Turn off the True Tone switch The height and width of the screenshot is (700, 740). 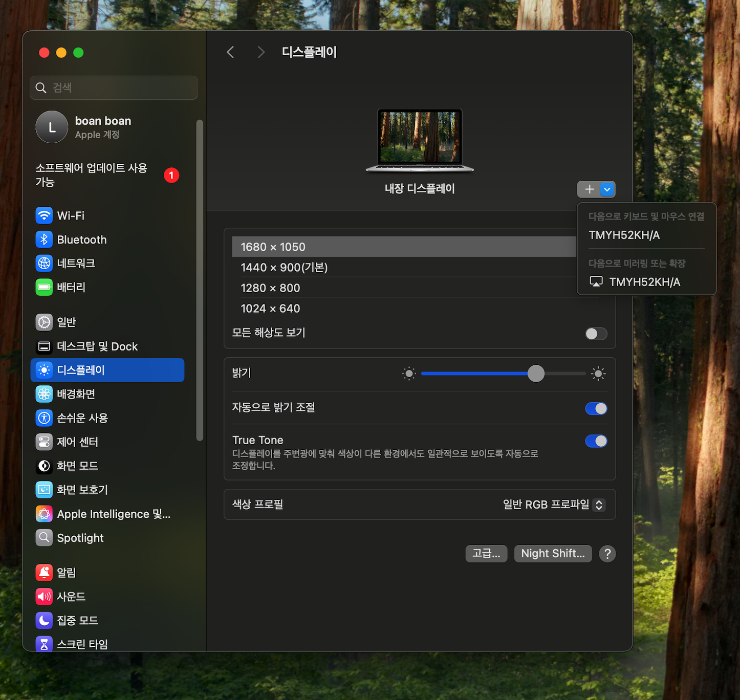pos(596,441)
